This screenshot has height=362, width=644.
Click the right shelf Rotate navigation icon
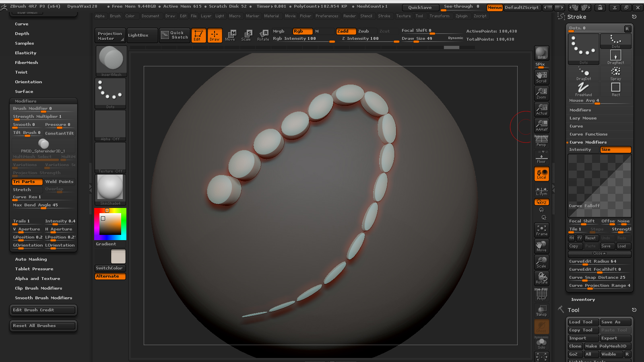pyautogui.click(x=541, y=278)
